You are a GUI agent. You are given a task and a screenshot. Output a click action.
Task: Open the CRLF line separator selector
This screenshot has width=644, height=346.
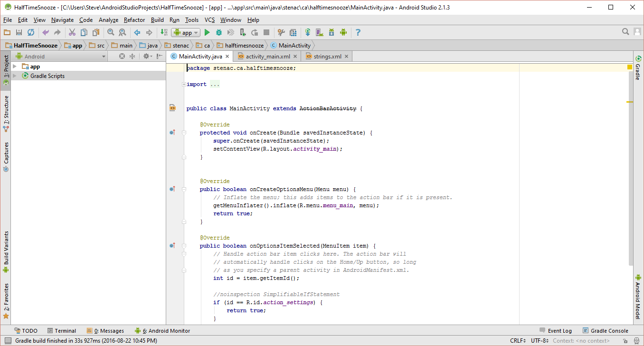518,341
